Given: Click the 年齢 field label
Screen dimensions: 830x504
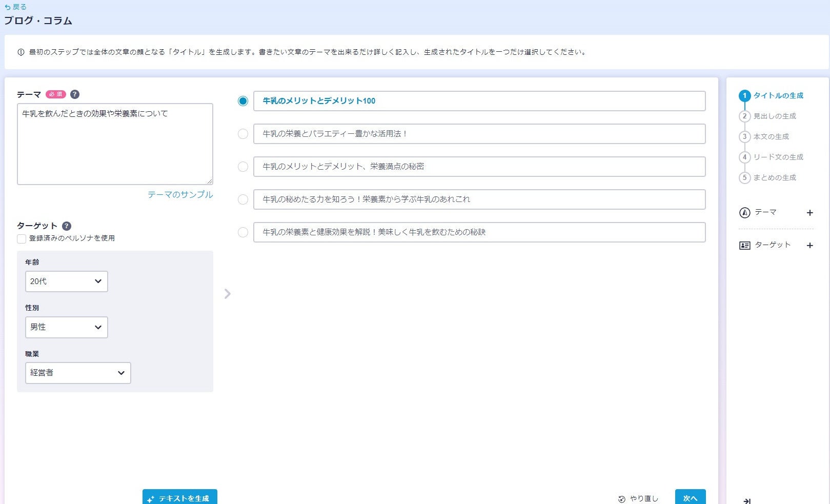Looking at the screenshot, I should [x=32, y=262].
